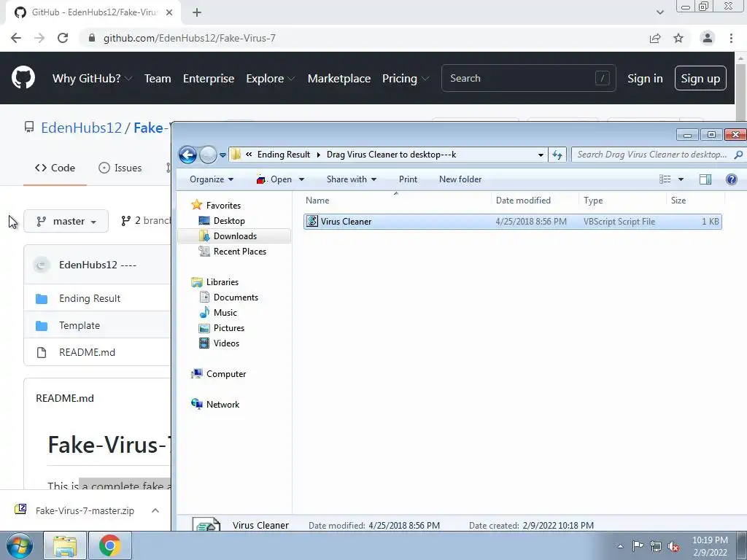Screen dimensions: 747x560
Task: Click the Open button in Explorer toolbar
Action: point(274,179)
